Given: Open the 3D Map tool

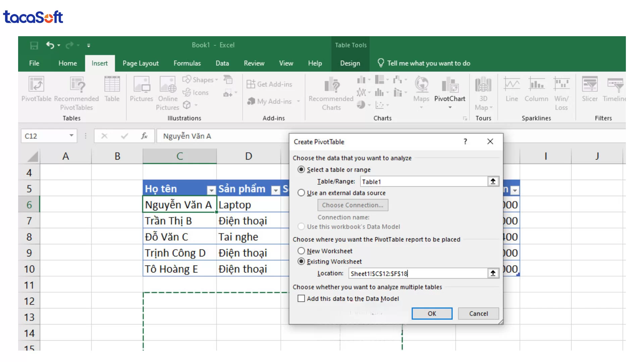Looking at the screenshot, I should coord(483,94).
